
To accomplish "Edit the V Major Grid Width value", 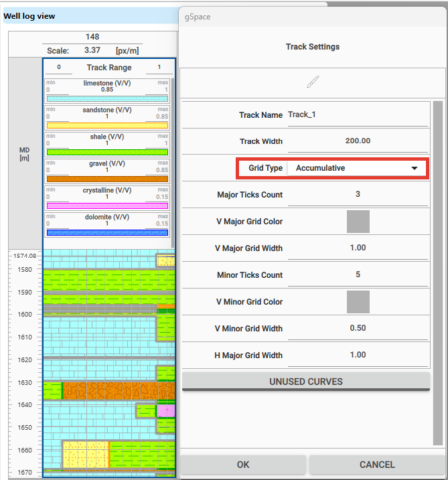I will point(358,248).
